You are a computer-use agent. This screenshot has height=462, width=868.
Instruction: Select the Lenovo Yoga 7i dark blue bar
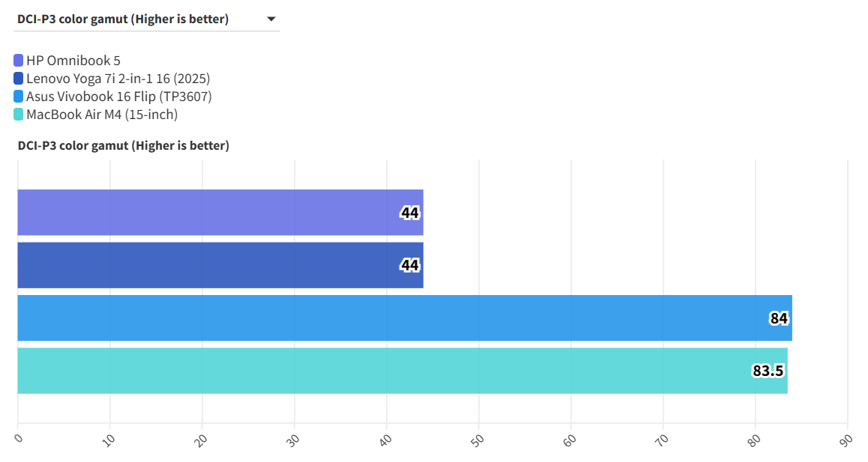(210, 265)
